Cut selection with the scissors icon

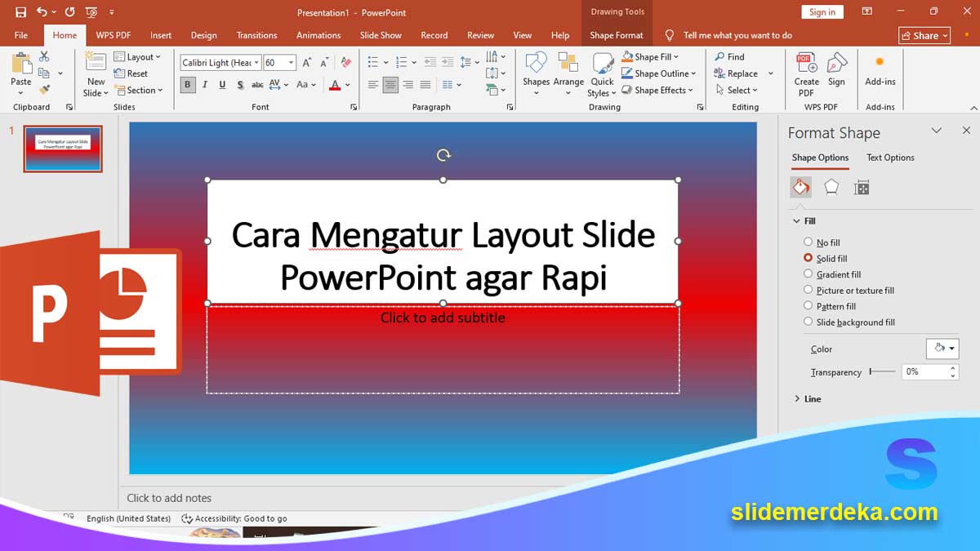(44, 56)
